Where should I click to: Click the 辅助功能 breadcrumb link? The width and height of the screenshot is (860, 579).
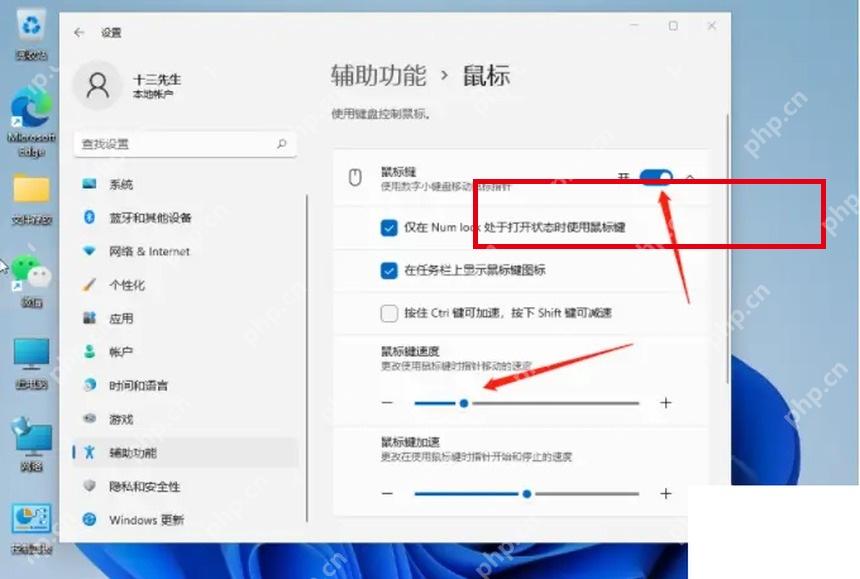click(x=378, y=75)
